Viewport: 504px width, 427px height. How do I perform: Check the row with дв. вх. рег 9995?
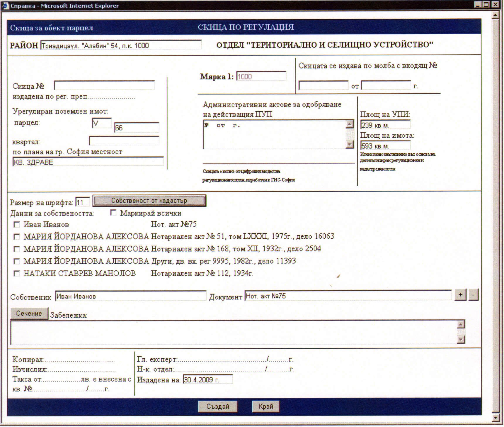[x=17, y=261]
